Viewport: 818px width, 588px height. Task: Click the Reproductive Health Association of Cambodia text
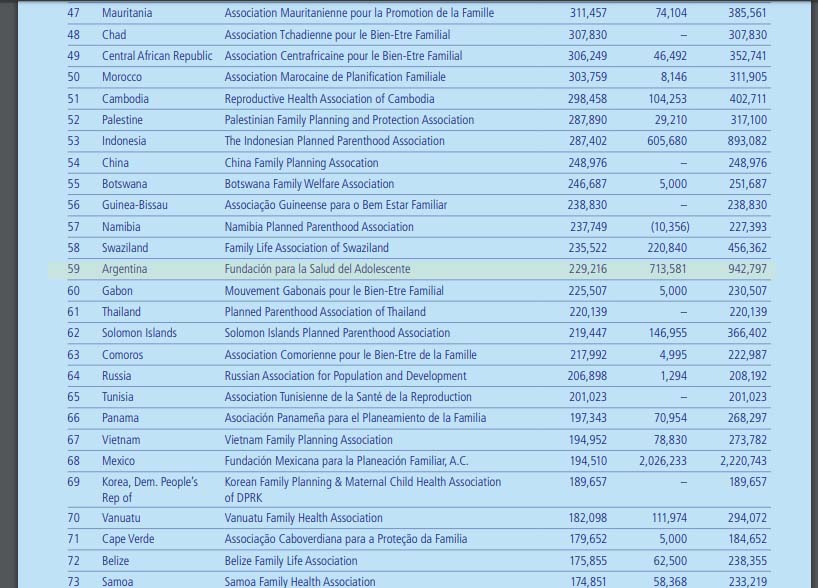click(329, 99)
